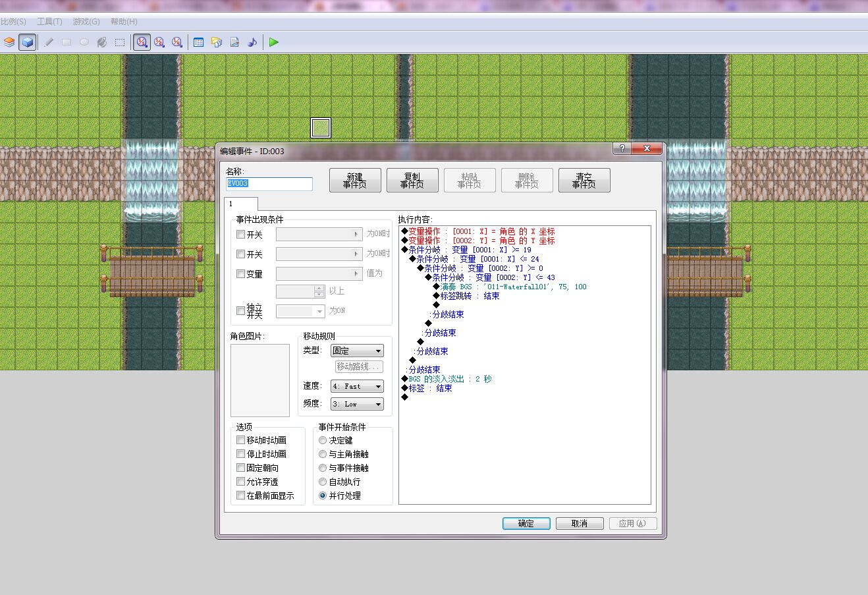Click the event name field EV003
The width and height of the screenshot is (868, 595).
coord(269,184)
